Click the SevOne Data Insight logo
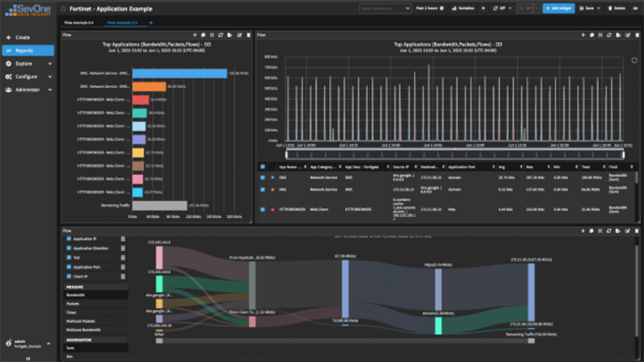 tap(28, 10)
